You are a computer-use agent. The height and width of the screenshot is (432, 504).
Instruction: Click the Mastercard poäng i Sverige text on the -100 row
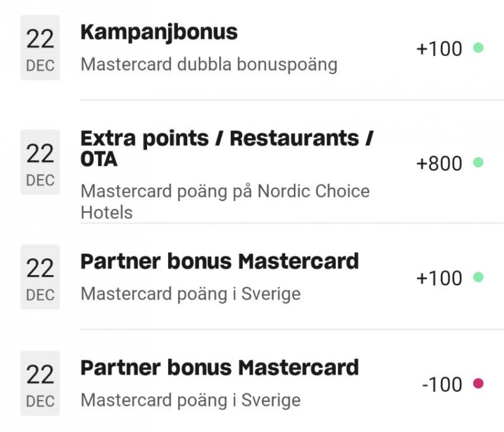coord(190,400)
